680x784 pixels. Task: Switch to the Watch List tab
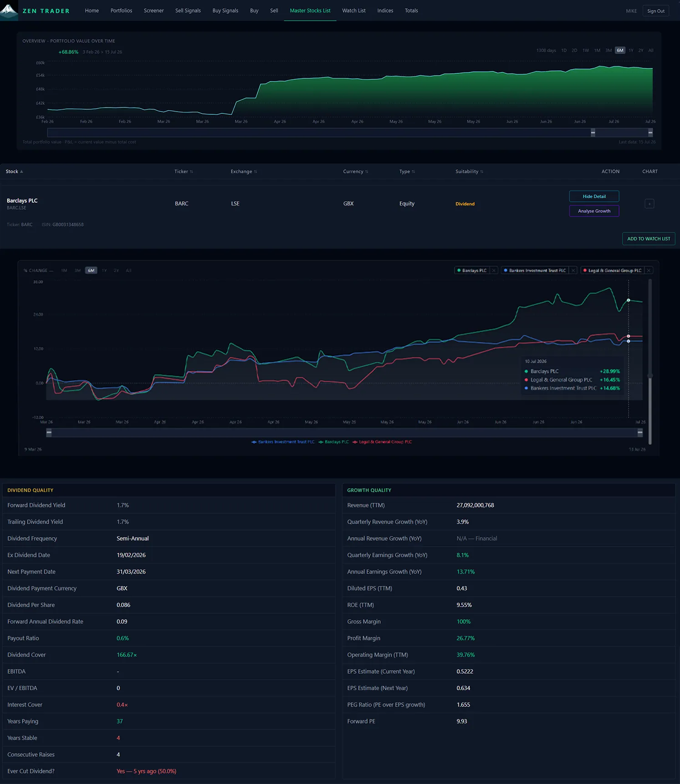coord(353,10)
